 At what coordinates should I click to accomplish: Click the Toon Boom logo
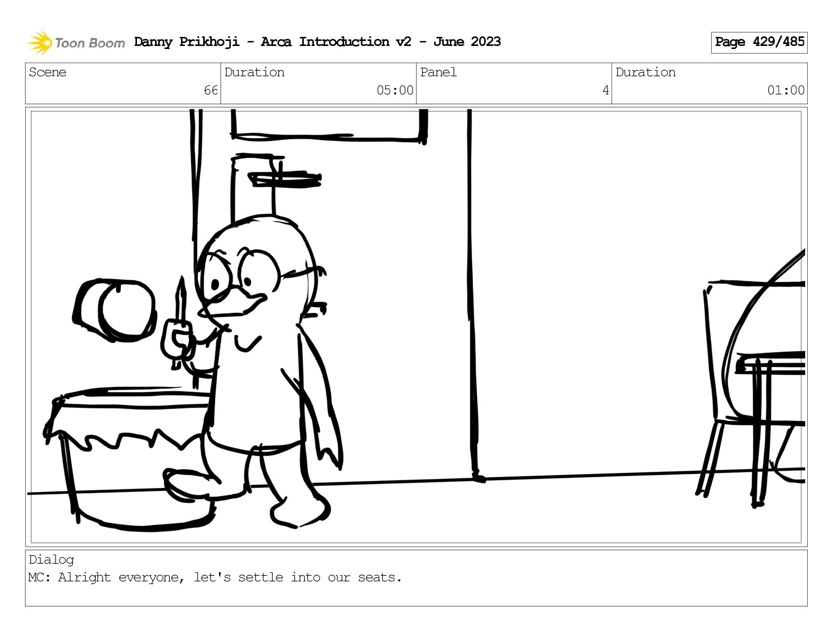[x=76, y=42]
